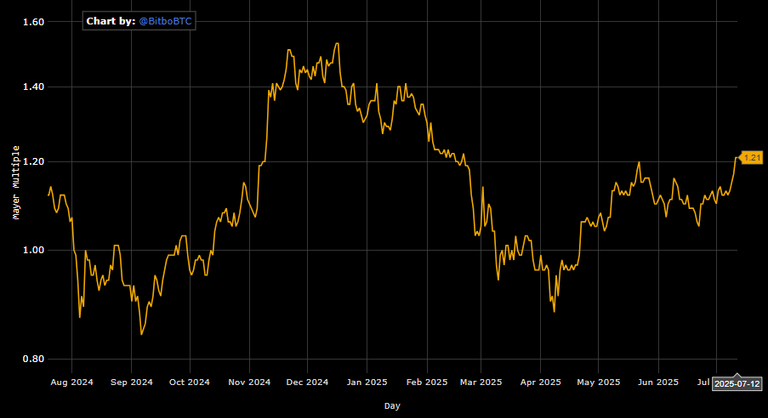
Task: Click the Aug 2024 axis label
Action: click(x=72, y=382)
